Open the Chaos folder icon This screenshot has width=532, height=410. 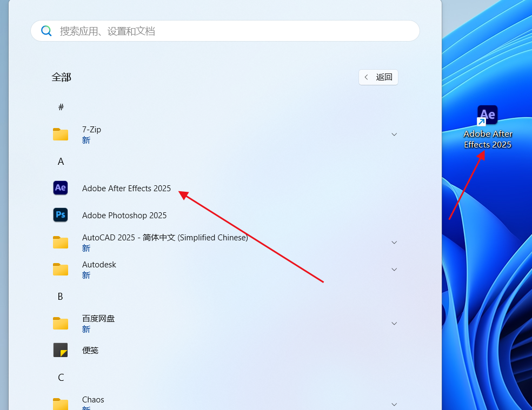pyautogui.click(x=61, y=404)
